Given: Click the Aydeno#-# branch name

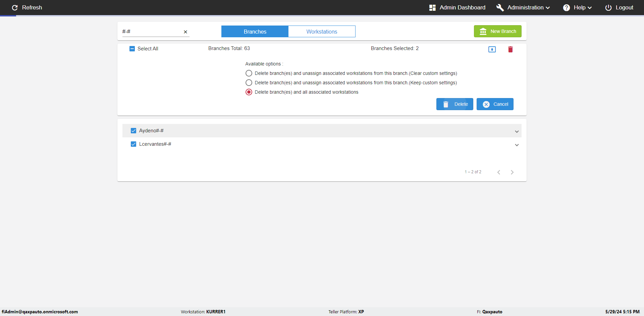Looking at the screenshot, I should 151,131.
